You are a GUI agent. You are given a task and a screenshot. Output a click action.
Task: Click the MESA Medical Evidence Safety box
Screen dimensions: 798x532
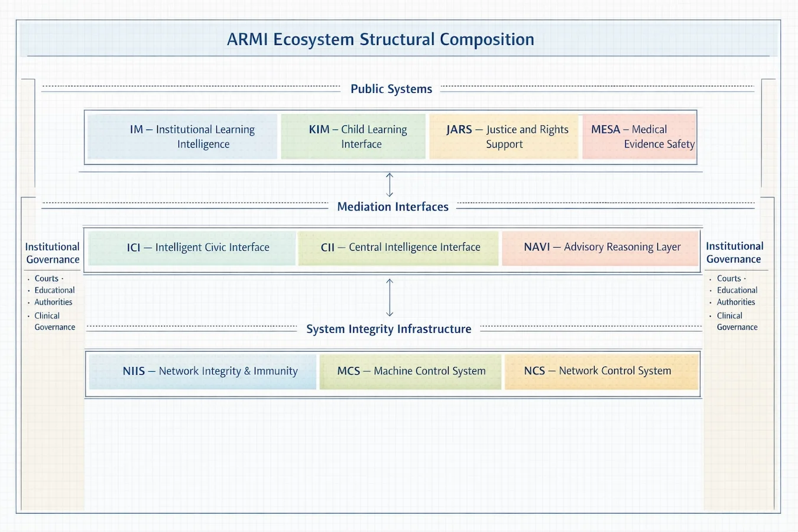click(x=639, y=137)
